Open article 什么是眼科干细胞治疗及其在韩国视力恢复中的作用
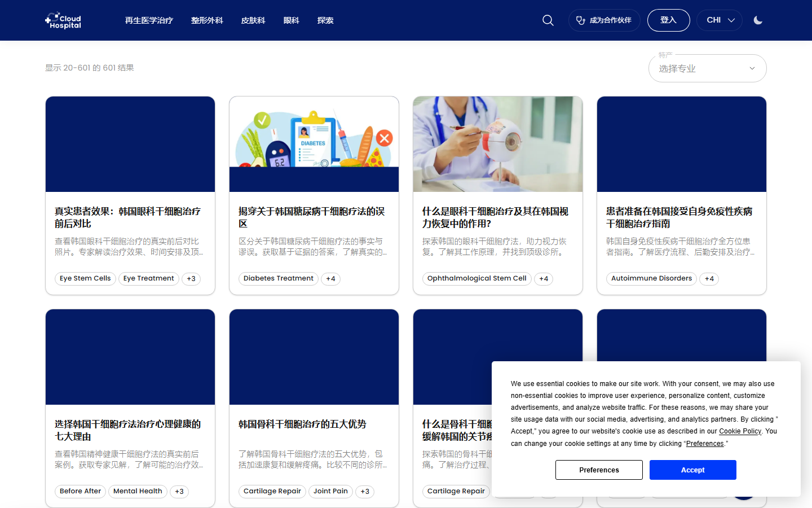This screenshot has width=812, height=508. [496, 217]
